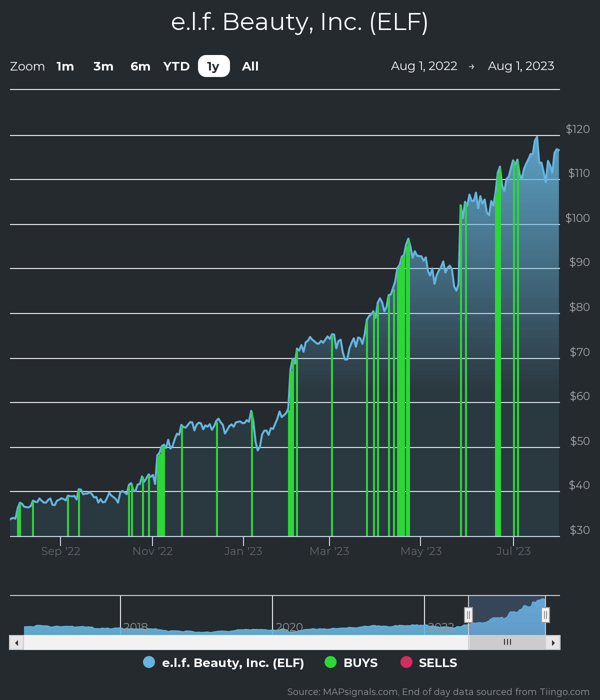Screen dimensions: 600x700
Task: Click the Sep '22 axis label
Action: 61,551
